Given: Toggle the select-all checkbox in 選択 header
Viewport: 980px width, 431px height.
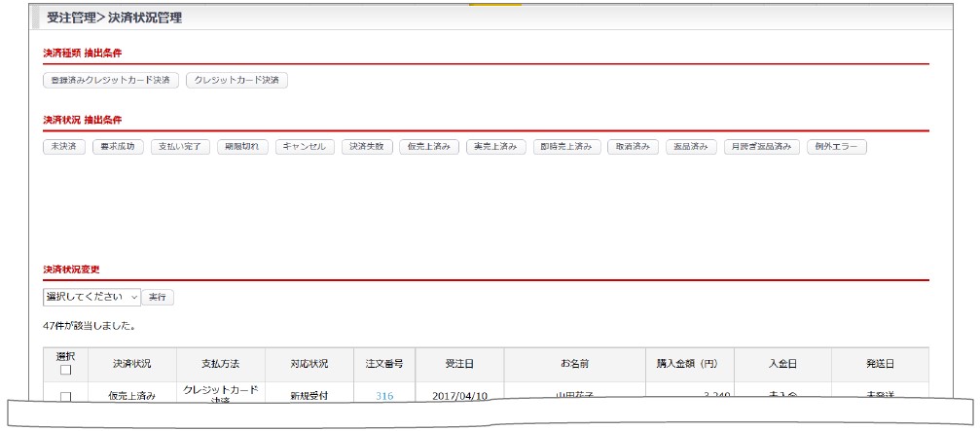Looking at the screenshot, I should [x=65, y=370].
